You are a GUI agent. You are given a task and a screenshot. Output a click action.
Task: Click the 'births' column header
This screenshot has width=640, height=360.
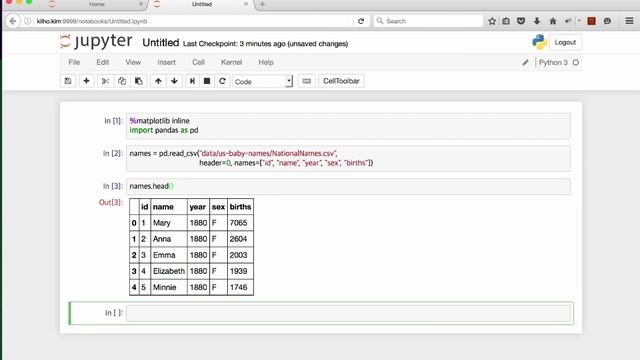pyautogui.click(x=240, y=207)
